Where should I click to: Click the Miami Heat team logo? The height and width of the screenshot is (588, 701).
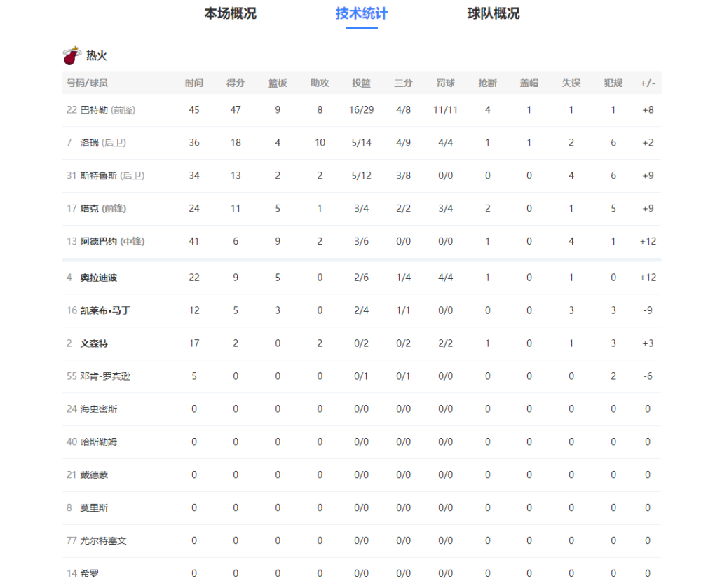[x=72, y=55]
